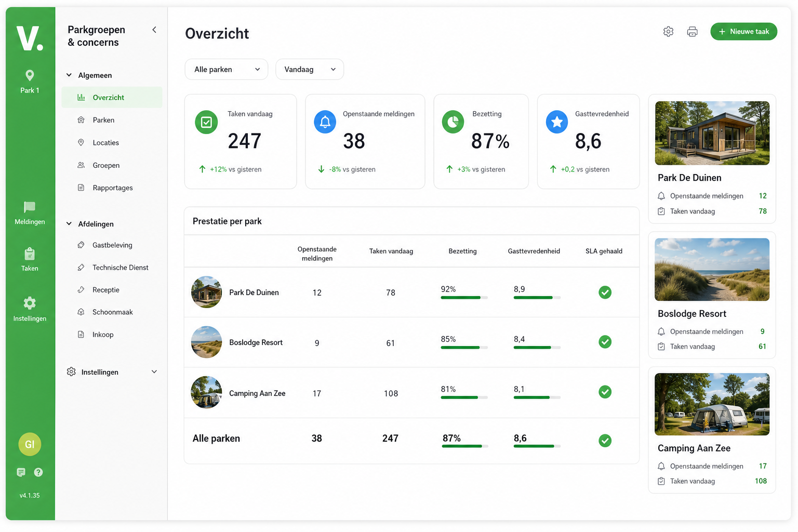Open Meldingen flag icon in sidebar
Viewport: 798px width, 532px height.
(30, 207)
